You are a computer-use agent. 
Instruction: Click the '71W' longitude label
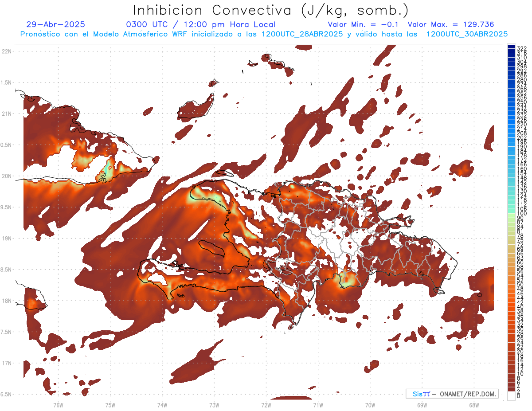(x=318, y=404)
